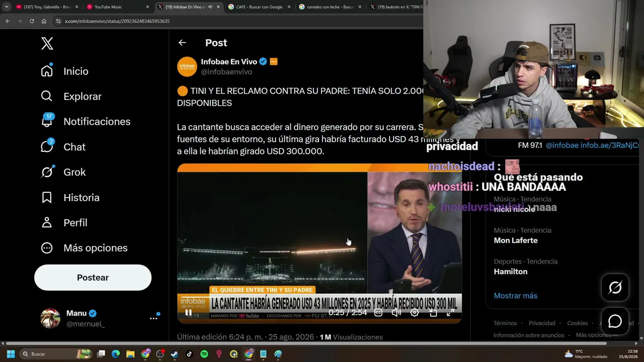The height and width of the screenshot is (362, 644).
Task: Open File Explorer from taskbar
Action: click(x=130, y=354)
